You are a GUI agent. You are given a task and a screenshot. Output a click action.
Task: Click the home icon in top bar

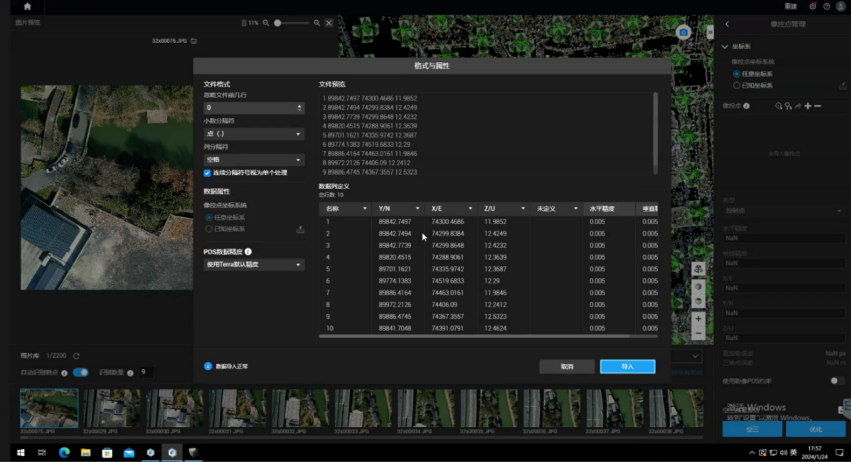pos(27,7)
